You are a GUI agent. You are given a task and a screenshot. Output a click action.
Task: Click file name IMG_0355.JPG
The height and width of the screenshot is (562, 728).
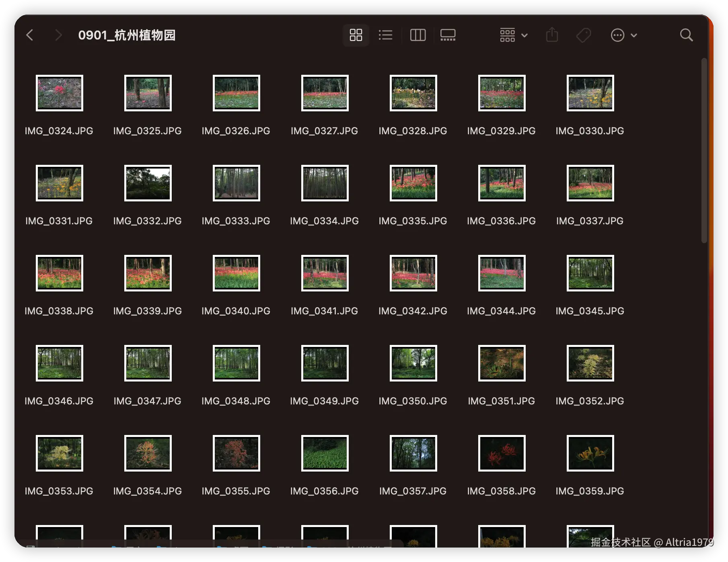(x=236, y=491)
